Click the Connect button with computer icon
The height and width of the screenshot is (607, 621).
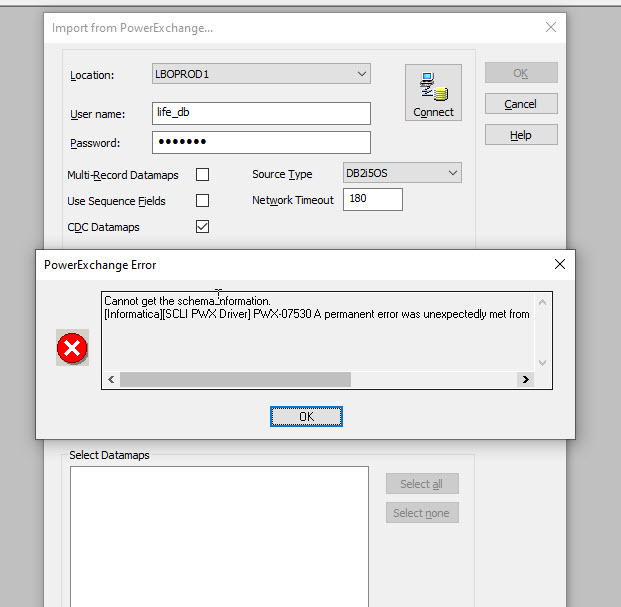(433, 93)
